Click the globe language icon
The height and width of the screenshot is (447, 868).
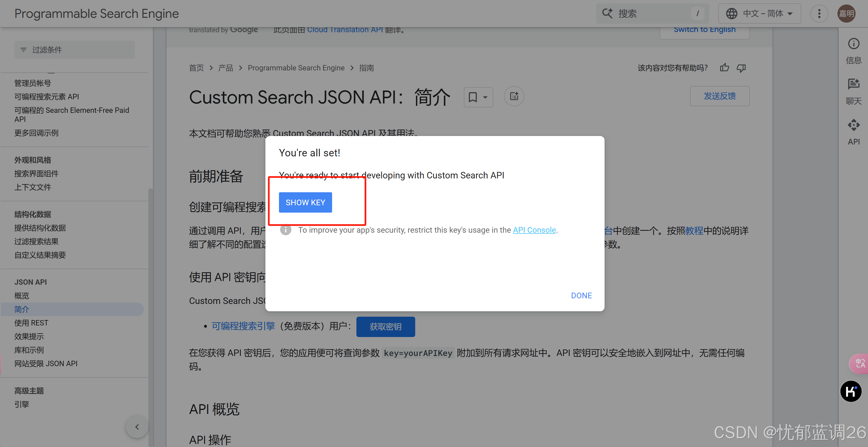pos(731,14)
